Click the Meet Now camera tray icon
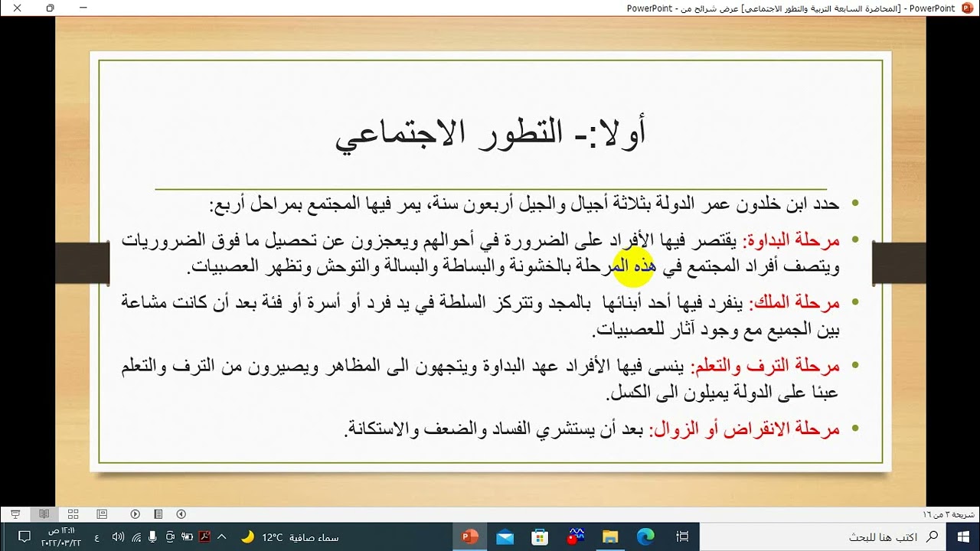Image resolution: width=980 pixels, height=551 pixels. point(170,537)
